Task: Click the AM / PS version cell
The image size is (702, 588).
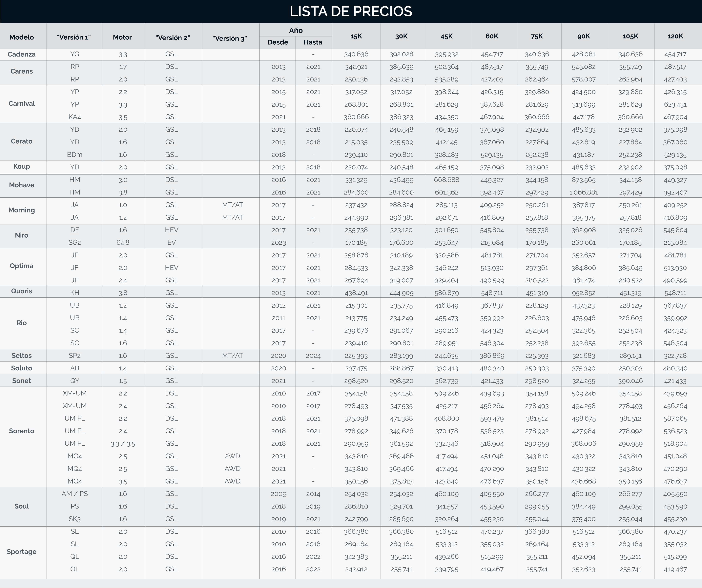Action: [x=74, y=494]
